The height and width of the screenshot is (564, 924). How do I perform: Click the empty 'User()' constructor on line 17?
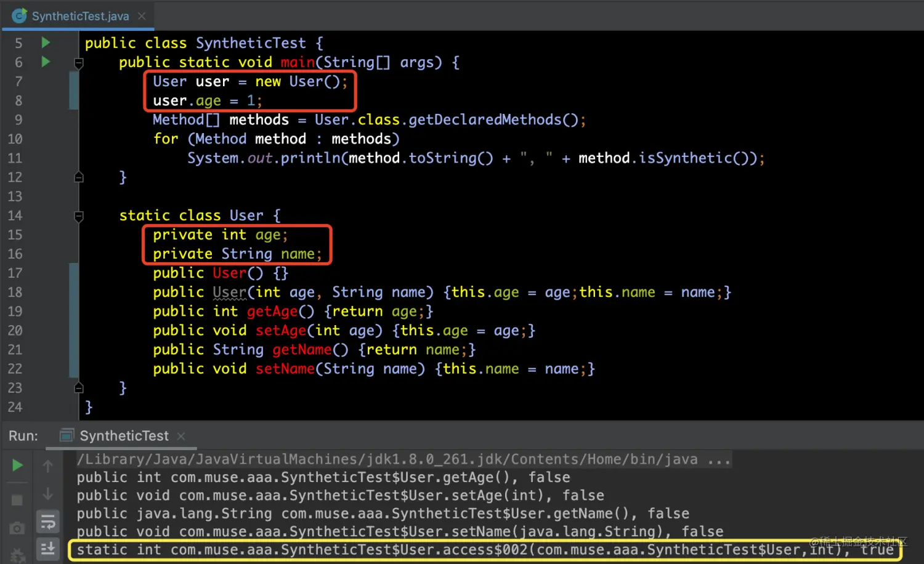click(x=238, y=273)
